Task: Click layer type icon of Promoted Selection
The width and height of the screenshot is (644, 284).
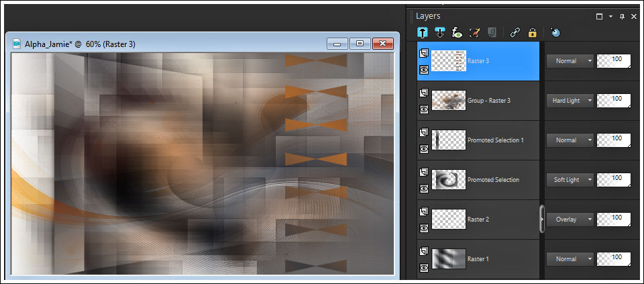Action: (424, 172)
